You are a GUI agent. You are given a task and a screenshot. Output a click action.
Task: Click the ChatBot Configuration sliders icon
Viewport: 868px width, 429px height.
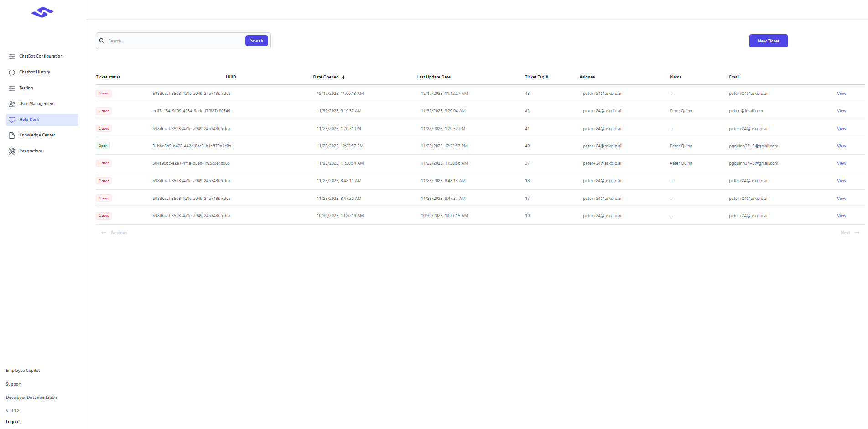point(12,57)
